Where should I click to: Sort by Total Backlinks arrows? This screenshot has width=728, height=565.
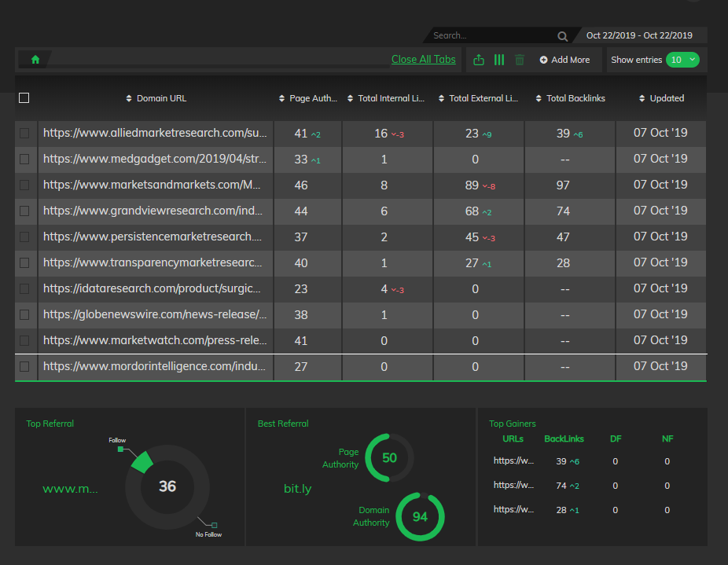(539, 98)
